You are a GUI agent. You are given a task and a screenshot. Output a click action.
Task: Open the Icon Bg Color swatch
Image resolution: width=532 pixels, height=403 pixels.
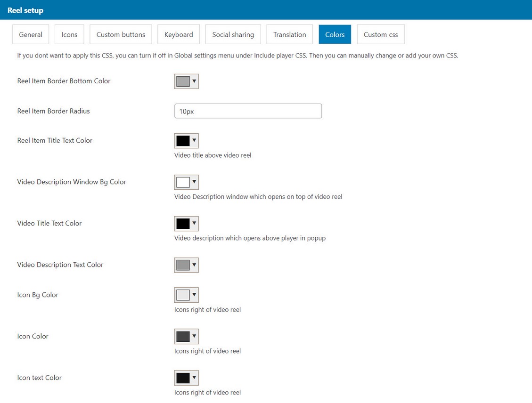pyautogui.click(x=183, y=295)
